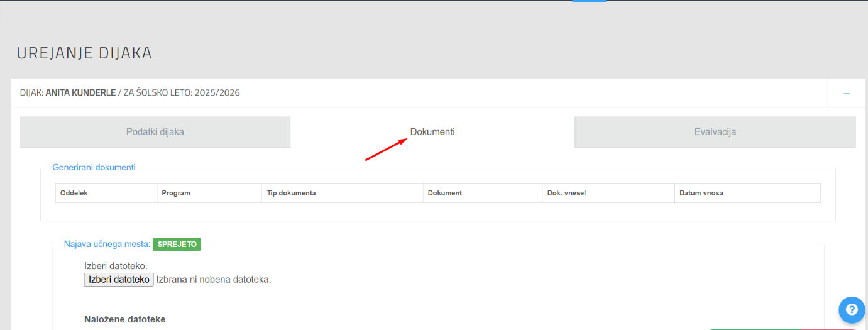Click the Izberi datoteko file button
This screenshot has height=330, width=868.
[x=119, y=280]
